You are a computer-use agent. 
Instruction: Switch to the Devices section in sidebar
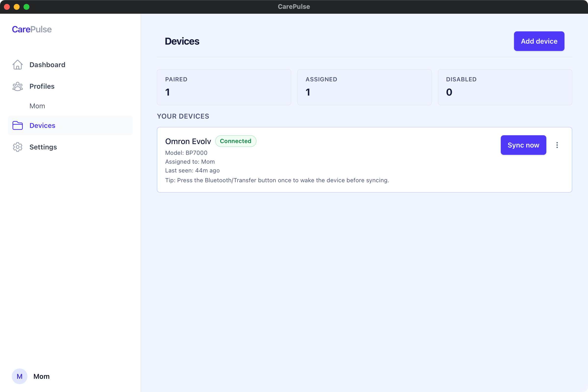[42, 125]
